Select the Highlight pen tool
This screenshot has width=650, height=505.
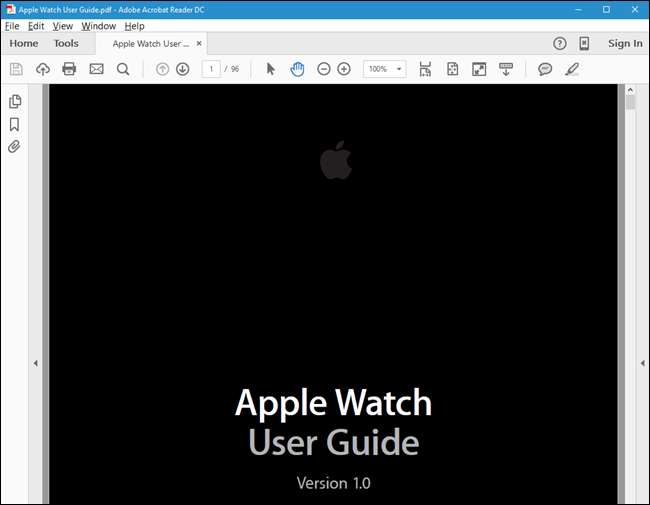click(x=572, y=69)
